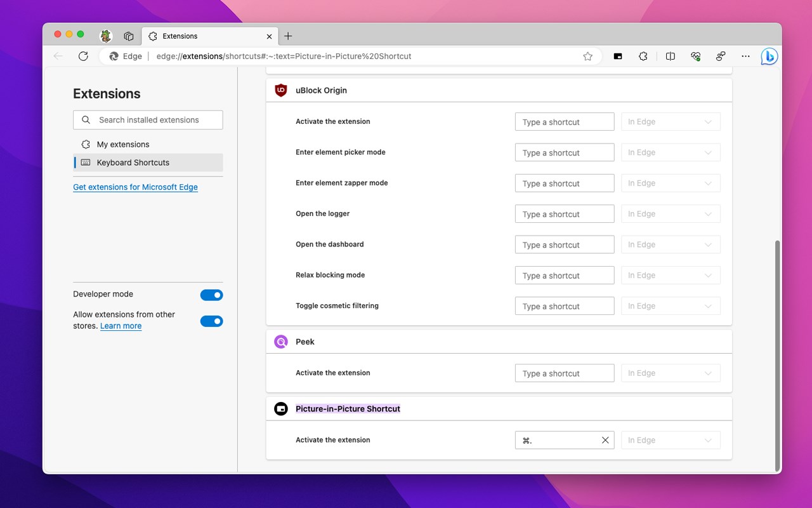Click shortcut field for Open the dashboard
Image resolution: width=812 pixels, height=508 pixels.
coord(565,244)
